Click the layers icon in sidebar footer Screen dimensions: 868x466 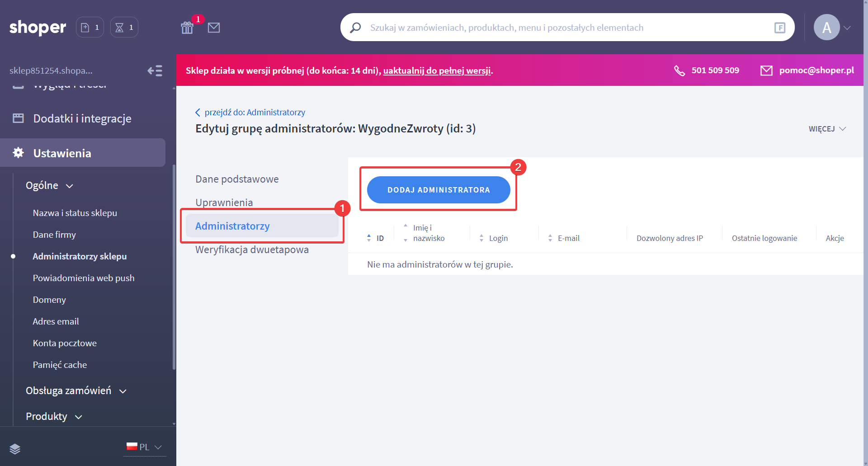15,448
